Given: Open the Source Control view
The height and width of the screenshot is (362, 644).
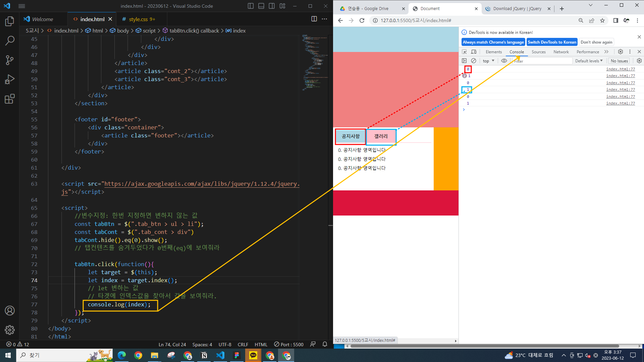Looking at the screenshot, I should coord(10,60).
